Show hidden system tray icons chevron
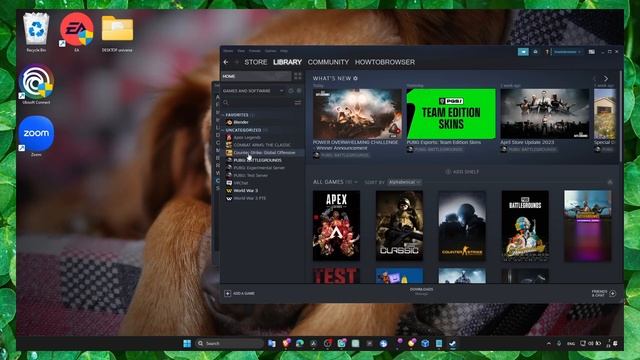640x360 pixels. pyautogui.click(x=549, y=344)
